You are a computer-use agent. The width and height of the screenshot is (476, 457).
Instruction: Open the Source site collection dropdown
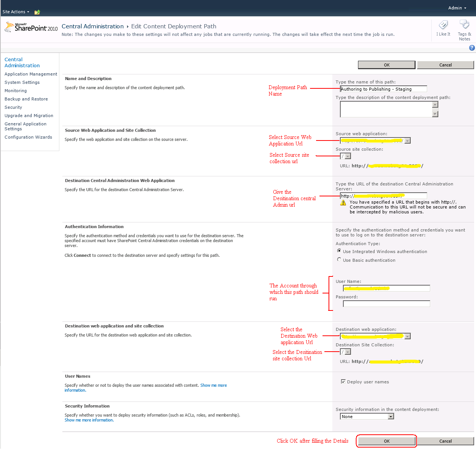pos(348,156)
